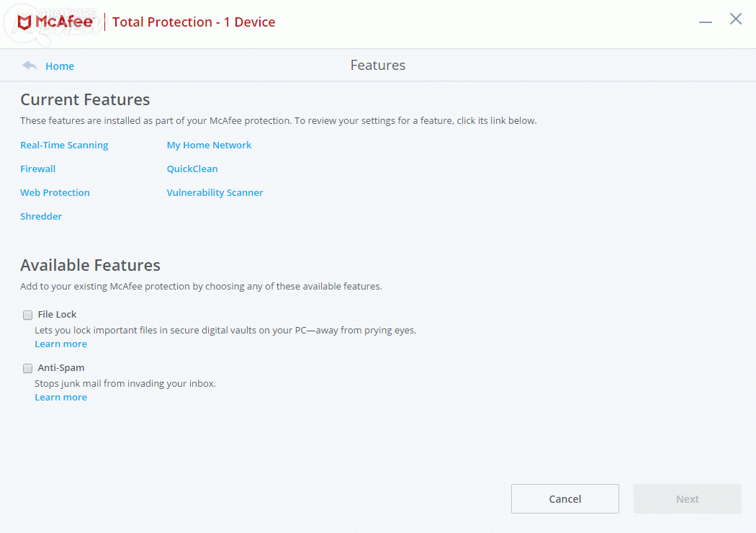Open the Shredder feature
Image resolution: width=756 pixels, height=533 pixels.
pyautogui.click(x=41, y=216)
